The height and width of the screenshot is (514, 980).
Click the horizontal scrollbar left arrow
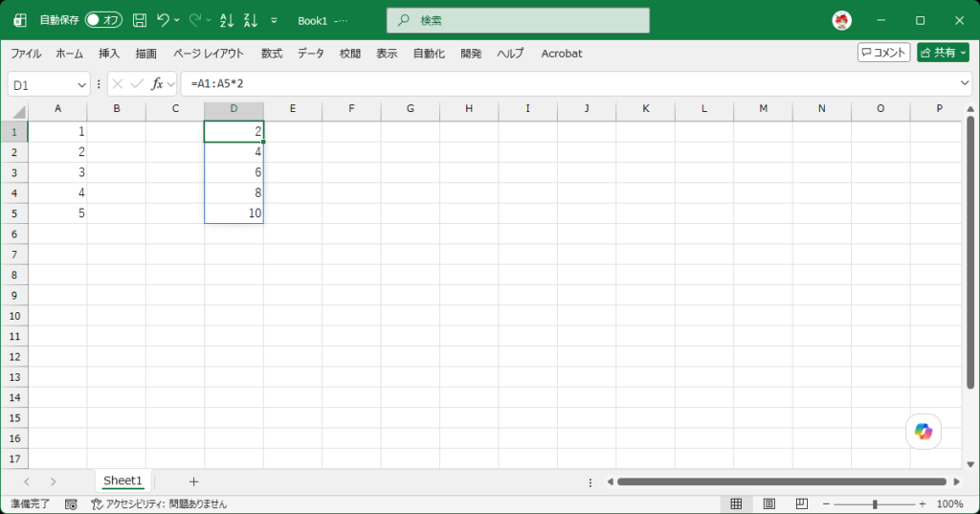610,482
